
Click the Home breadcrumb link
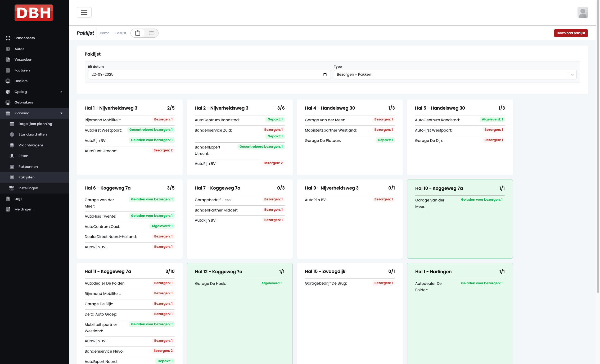pyautogui.click(x=104, y=33)
